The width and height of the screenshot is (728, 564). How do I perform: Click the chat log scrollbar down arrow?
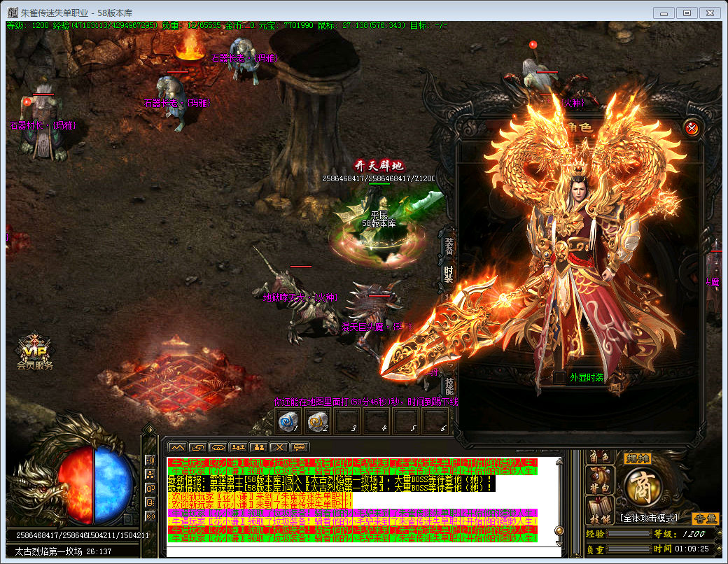pyautogui.click(x=559, y=543)
